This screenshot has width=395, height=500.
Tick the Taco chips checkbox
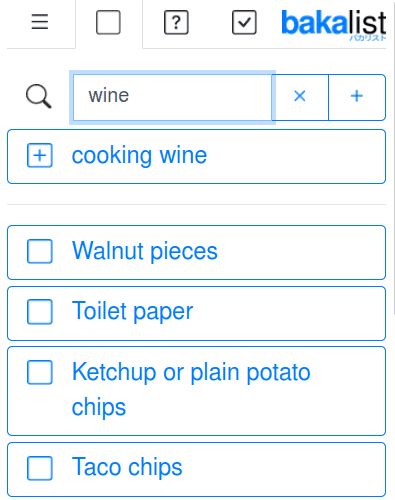click(x=40, y=468)
